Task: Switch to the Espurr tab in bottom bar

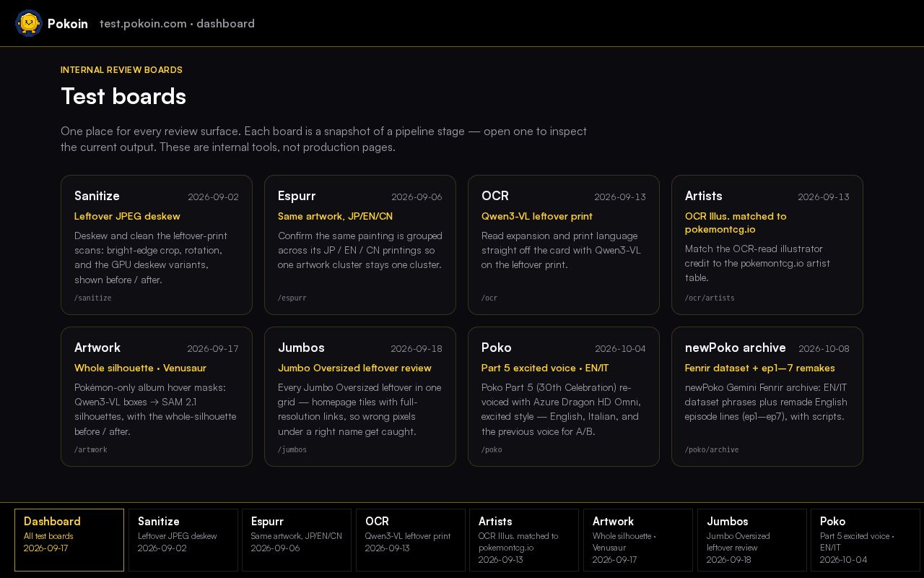Action: click(297, 540)
